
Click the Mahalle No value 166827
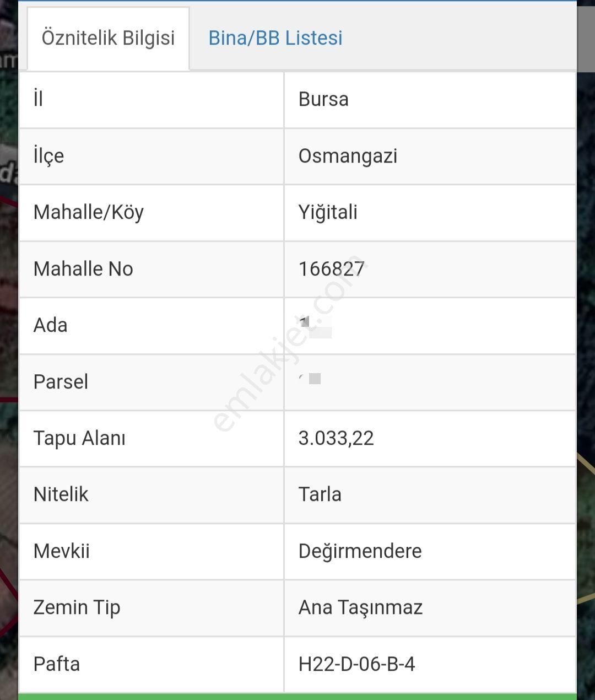tap(332, 269)
